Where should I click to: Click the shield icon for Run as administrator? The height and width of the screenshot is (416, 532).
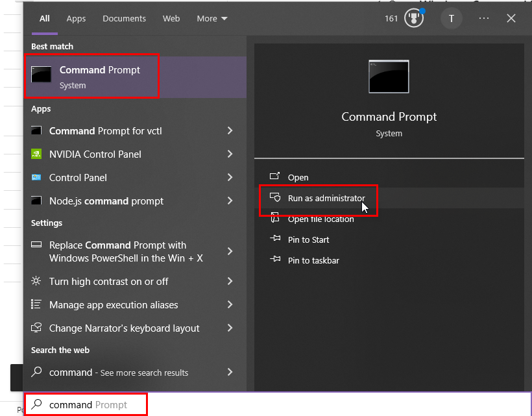(275, 197)
